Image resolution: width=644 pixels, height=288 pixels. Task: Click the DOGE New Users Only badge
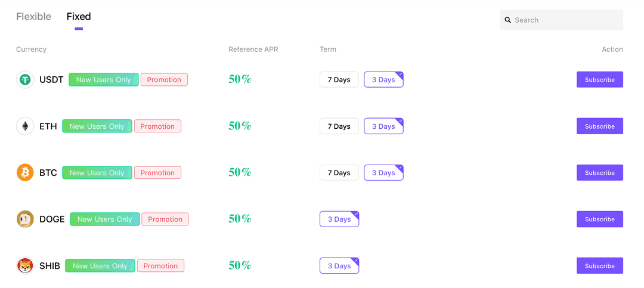(x=104, y=219)
